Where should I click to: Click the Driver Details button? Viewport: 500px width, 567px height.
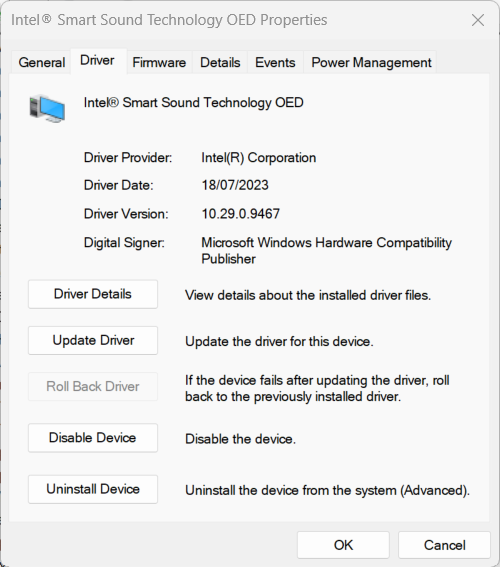(x=93, y=294)
